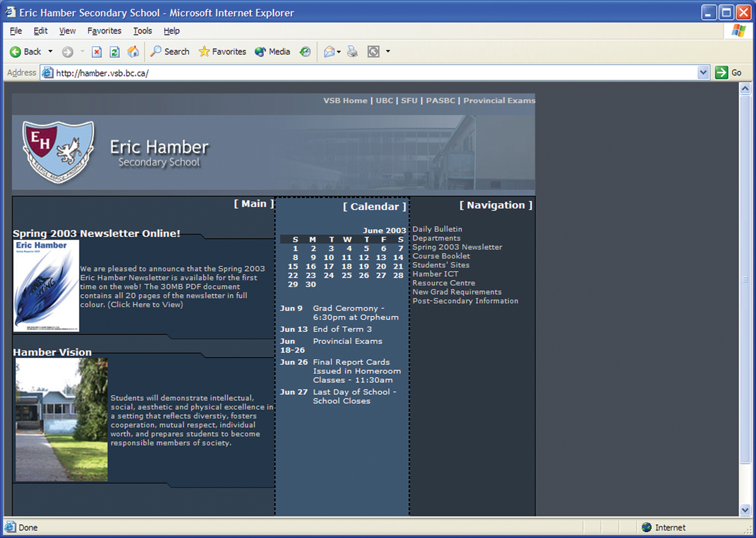This screenshot has height=538, width=756.
Task: Open the Resource Centre link
Action: point(444,283)
